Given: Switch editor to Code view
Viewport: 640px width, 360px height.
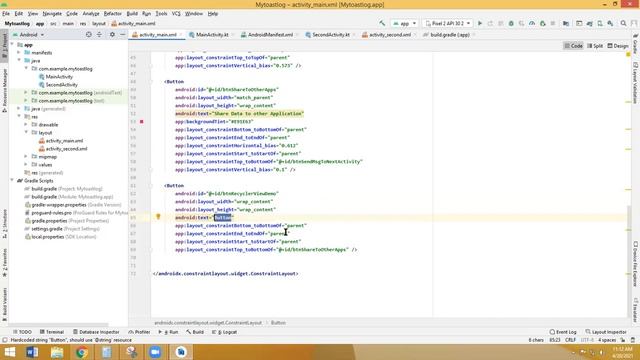Looking at the screenshot, I should coord(573,46).
